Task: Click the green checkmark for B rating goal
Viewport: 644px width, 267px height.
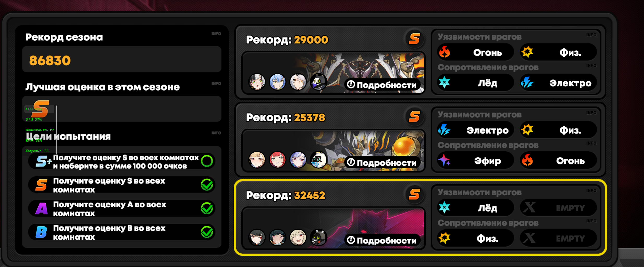Action: coord(207,232)
